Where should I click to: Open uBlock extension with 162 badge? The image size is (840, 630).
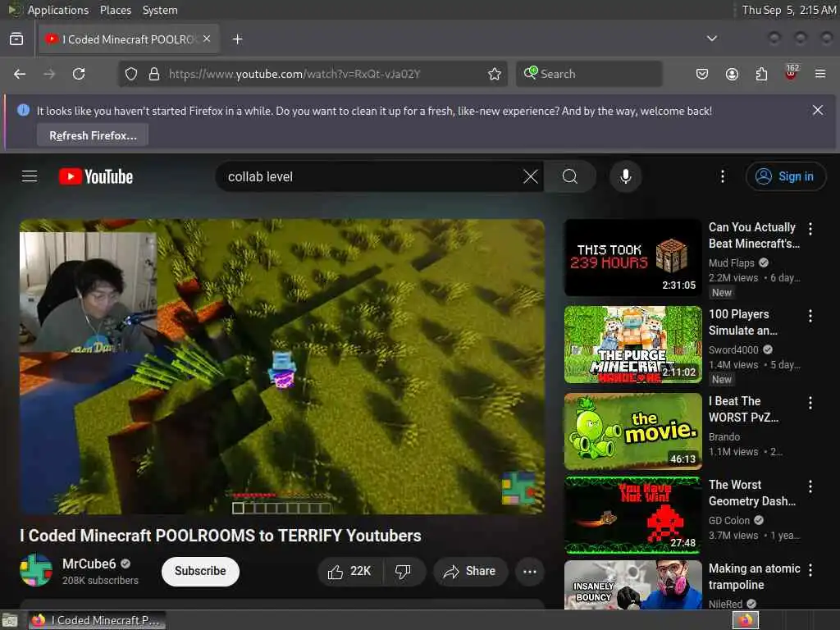(791, 73)
